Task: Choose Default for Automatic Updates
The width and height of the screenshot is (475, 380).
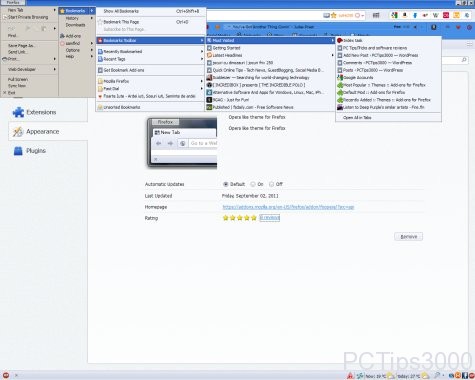Action: [x=226, y=184]
